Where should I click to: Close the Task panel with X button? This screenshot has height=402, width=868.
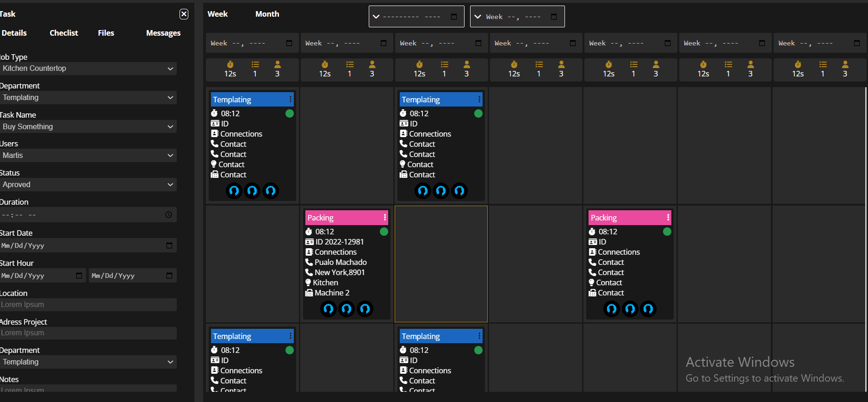tap(184, 14)
